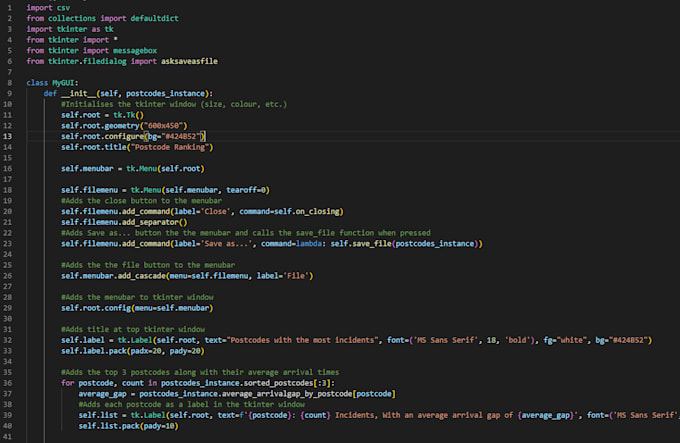Viewport: 680px width, 443px height.
Task: Click line number 23 in gutter
Action: [8, 244]
